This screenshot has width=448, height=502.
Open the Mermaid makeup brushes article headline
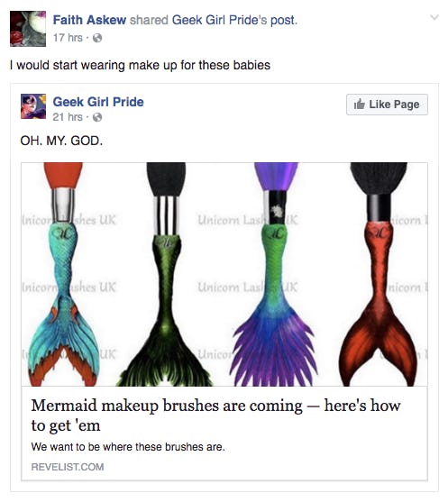coord(215,415)
